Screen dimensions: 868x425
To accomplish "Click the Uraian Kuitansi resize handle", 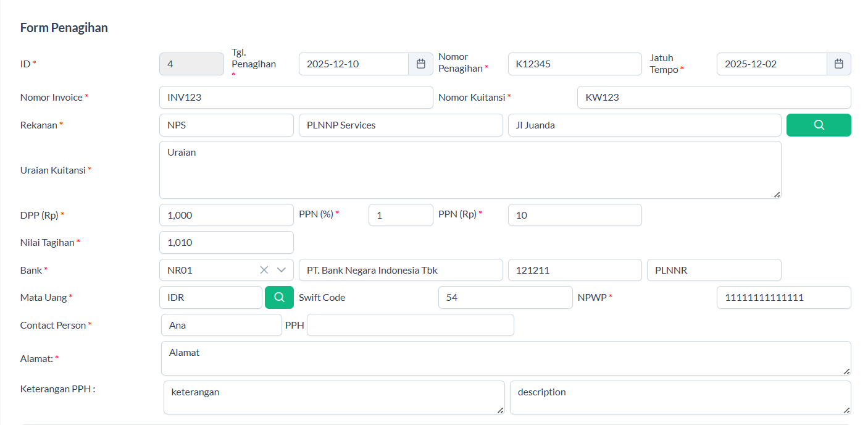I will tap(777, 195).
